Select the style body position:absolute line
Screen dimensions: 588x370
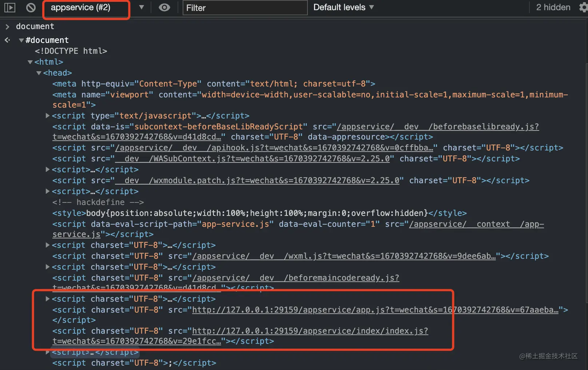pyautogui.click(x=259, y=213)
